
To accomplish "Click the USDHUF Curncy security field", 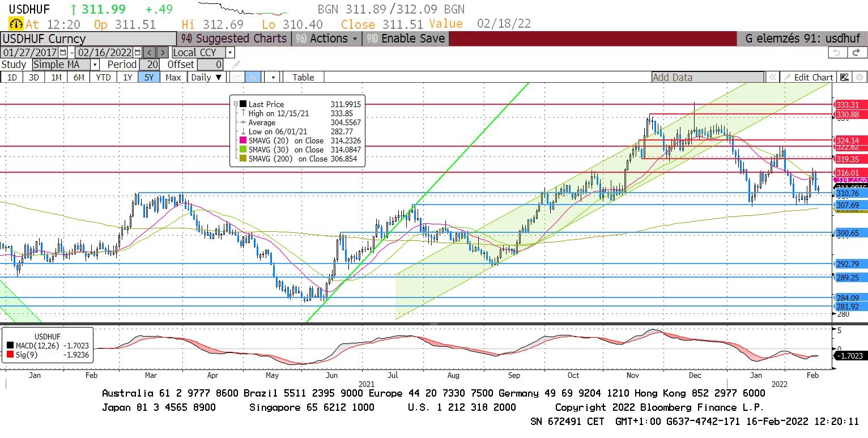I will pos(88,39).
